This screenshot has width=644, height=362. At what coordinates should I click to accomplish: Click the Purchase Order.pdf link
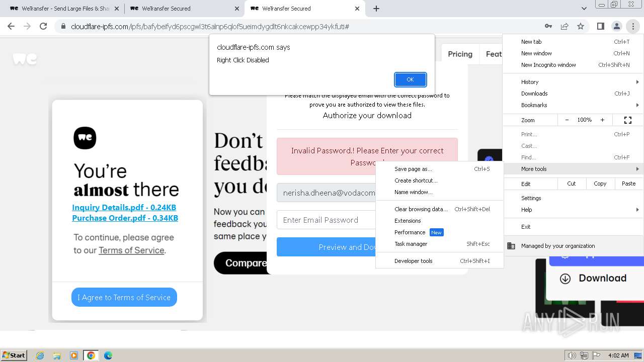pyautogui.click(x=125, y=218)
